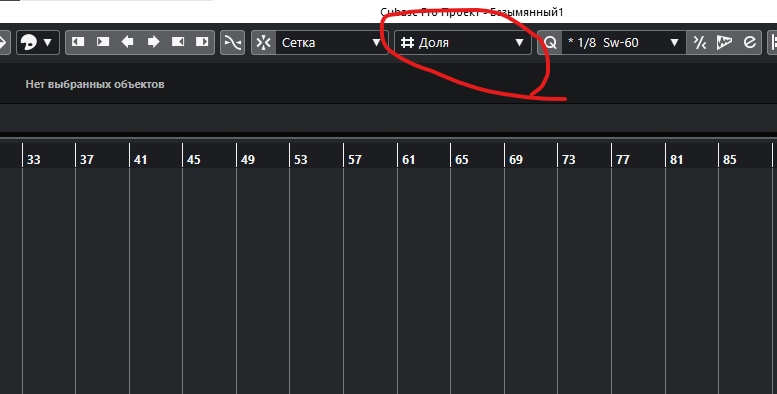The image size is (777, 394).
Task: Nudge the event right with the arrow
Action: pos(153,42)
